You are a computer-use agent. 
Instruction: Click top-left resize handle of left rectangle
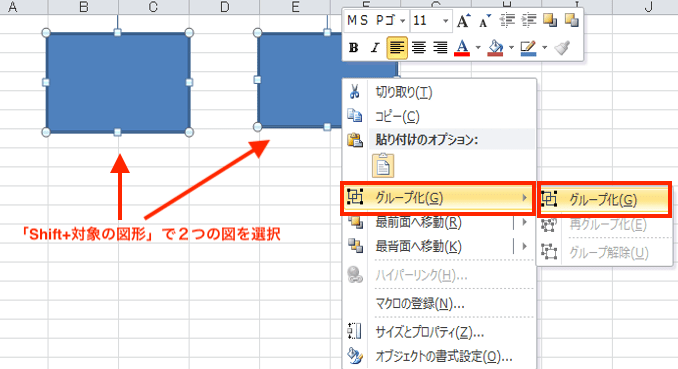(x=46, y=32)
